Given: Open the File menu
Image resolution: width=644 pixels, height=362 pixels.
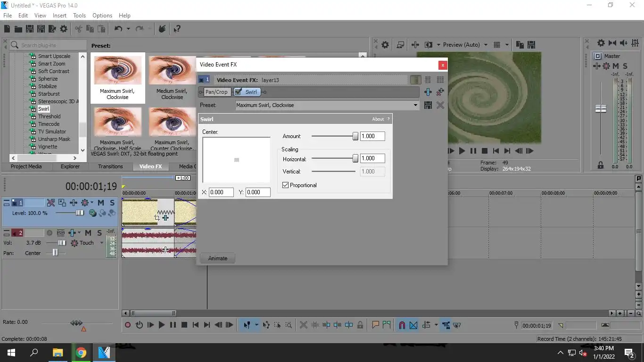Looking at the screenshot, I should coord(8,16).
